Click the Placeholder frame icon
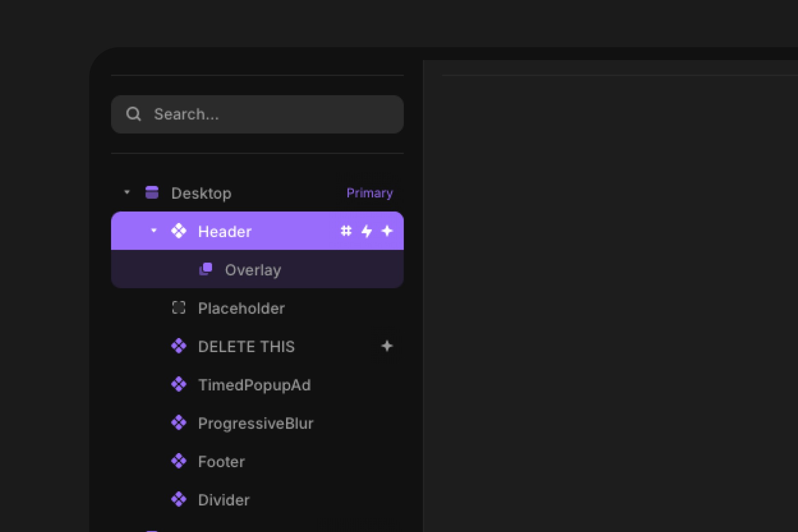Screen dimensions: 798x532 click(x=178, y=308)
